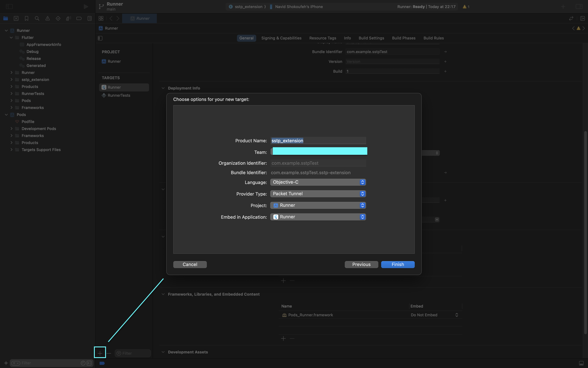This screenshot has width=588, height=368.
Task: Add a framework with the plus button
Action: (283, 338)
